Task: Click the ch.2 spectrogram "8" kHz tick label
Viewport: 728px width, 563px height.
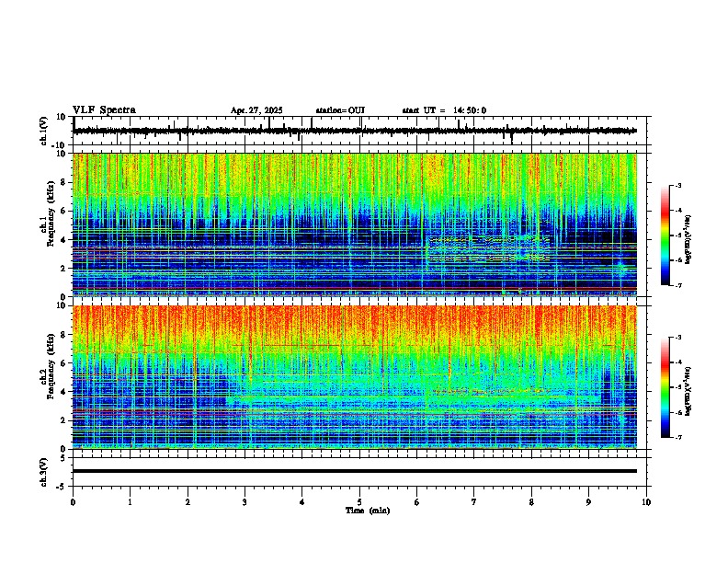Action: [65, 334]
